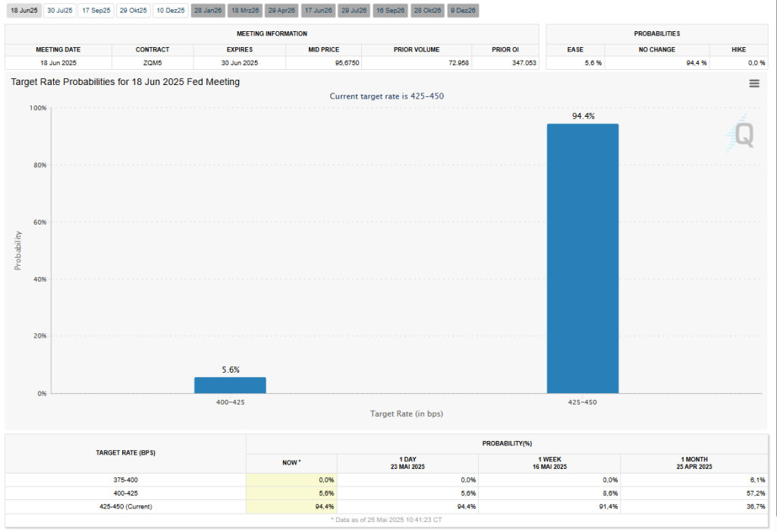Image resolution: width=777 pixels, height=532 pixels.
Task: Open the chart hamburger menu
Action: (x=753, y=83)
